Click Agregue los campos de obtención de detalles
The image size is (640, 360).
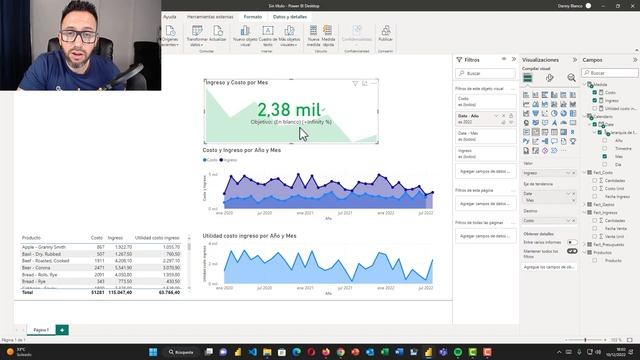[x=549, y=267]
